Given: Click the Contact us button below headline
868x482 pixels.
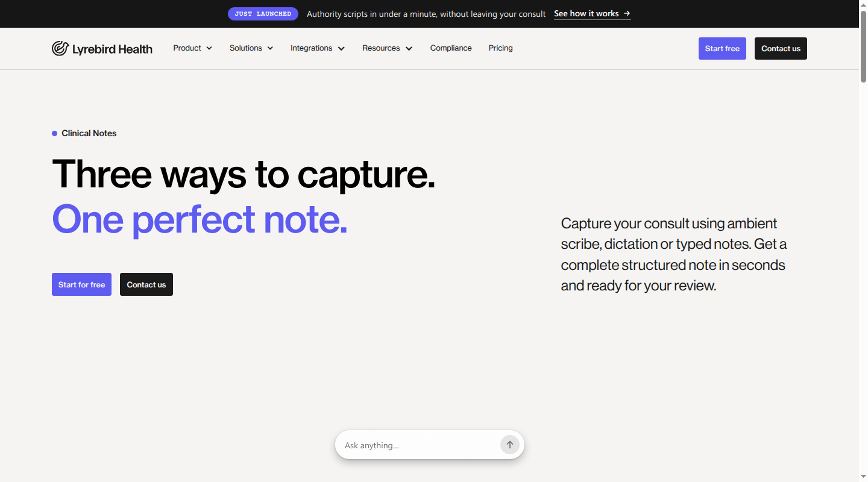Looking at the screenshot, I should tap(146, 284).
